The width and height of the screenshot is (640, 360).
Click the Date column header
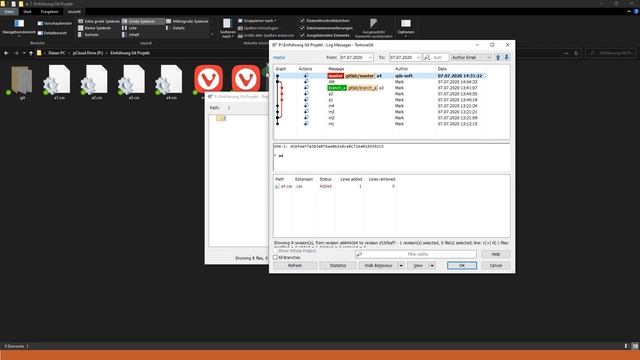[x=442, y=69]
